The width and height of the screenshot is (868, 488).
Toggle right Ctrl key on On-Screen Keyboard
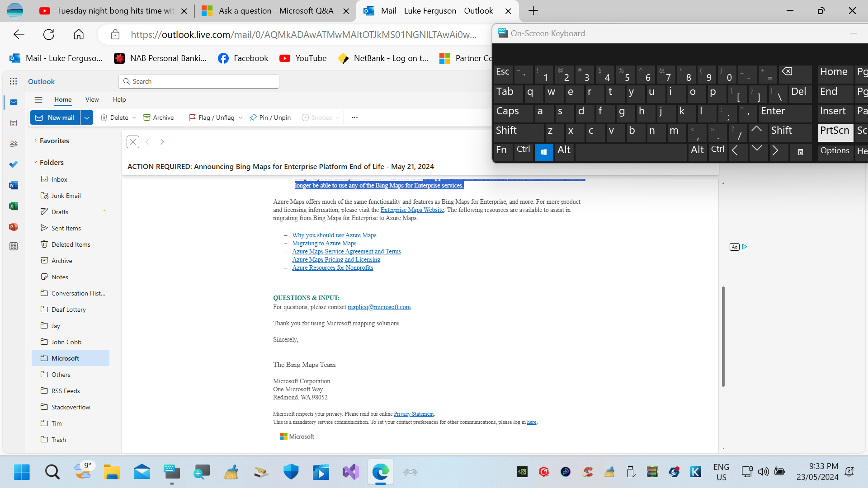[x=718, y=152]
